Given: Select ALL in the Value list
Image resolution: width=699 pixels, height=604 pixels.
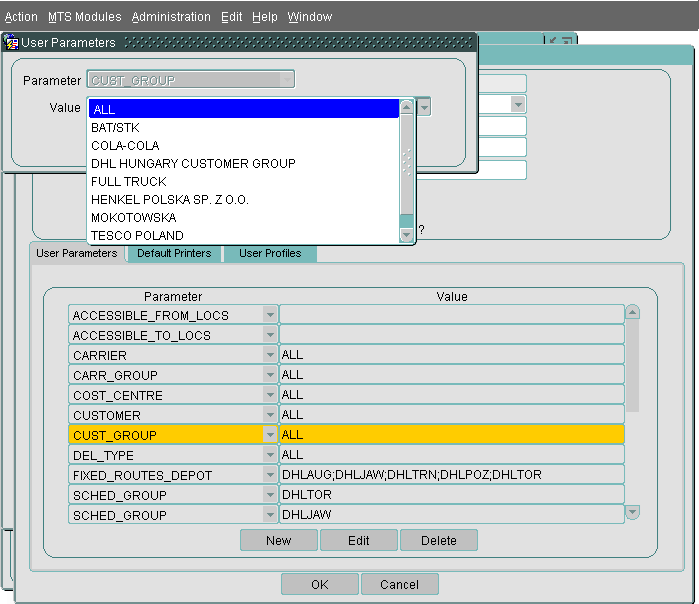Looking at the screenshot, I should point(244,109).
